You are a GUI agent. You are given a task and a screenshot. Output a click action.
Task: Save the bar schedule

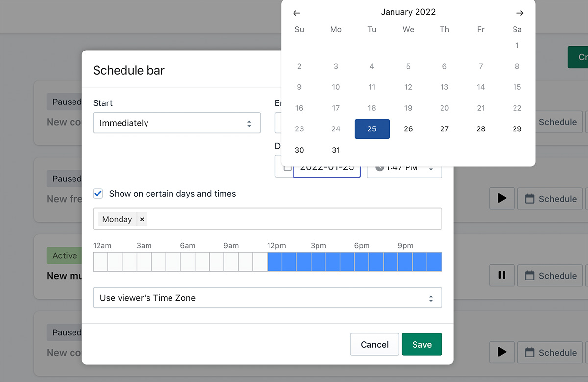[x=421, y=344]
